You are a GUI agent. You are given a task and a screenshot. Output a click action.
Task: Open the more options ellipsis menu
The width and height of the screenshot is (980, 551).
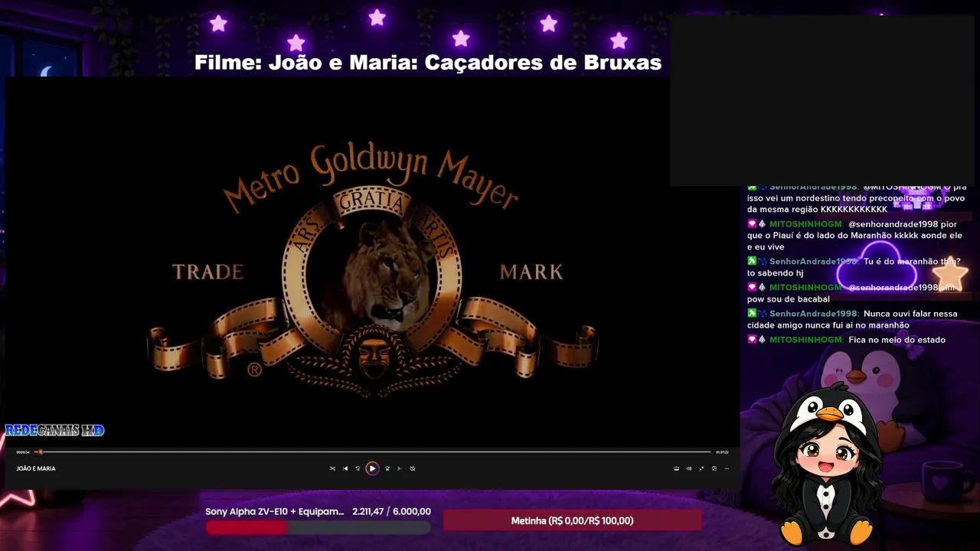[727, 468]
